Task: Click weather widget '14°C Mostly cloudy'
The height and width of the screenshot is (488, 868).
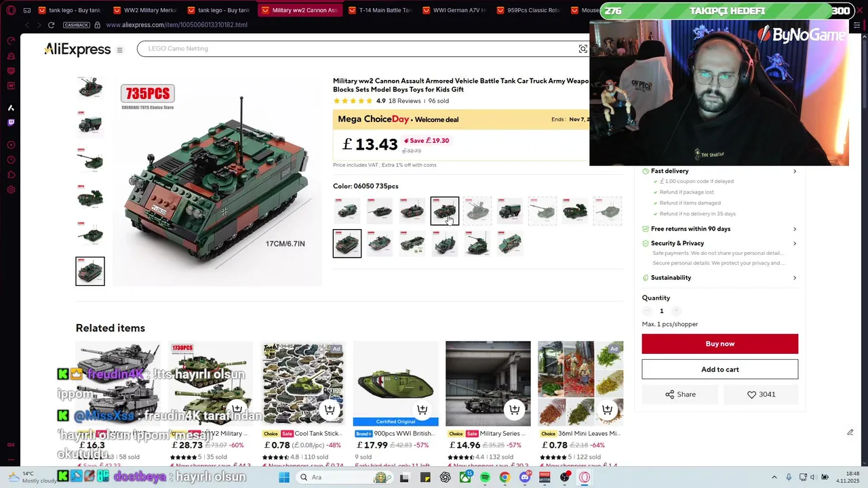Action: pyautogui.click(x=34, y=477)
